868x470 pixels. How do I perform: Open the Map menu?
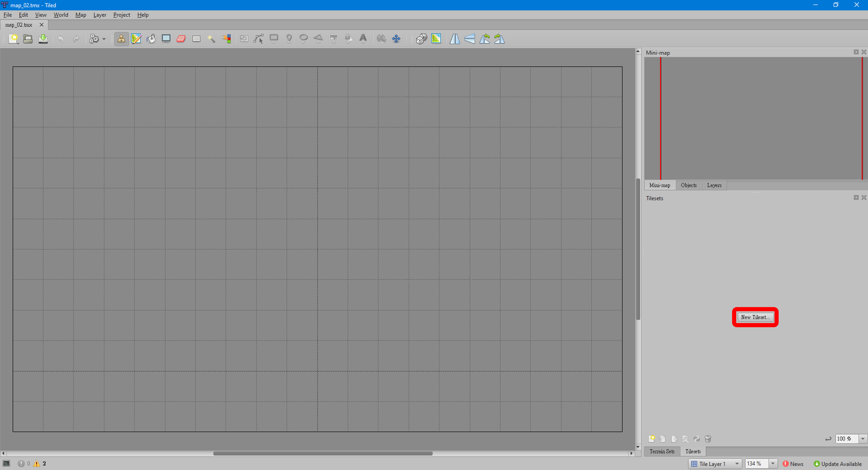click(80, 15)
